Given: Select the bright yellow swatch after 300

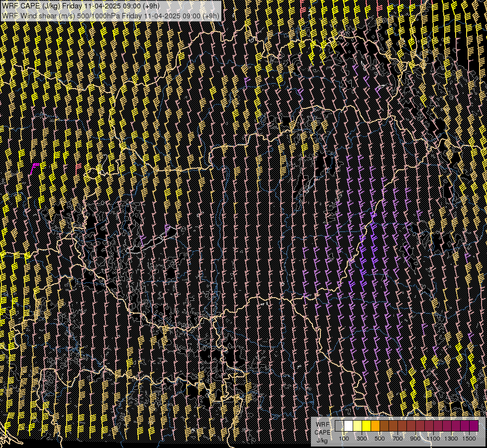Looking at the screenshot, I should click(x=367, y=426).
